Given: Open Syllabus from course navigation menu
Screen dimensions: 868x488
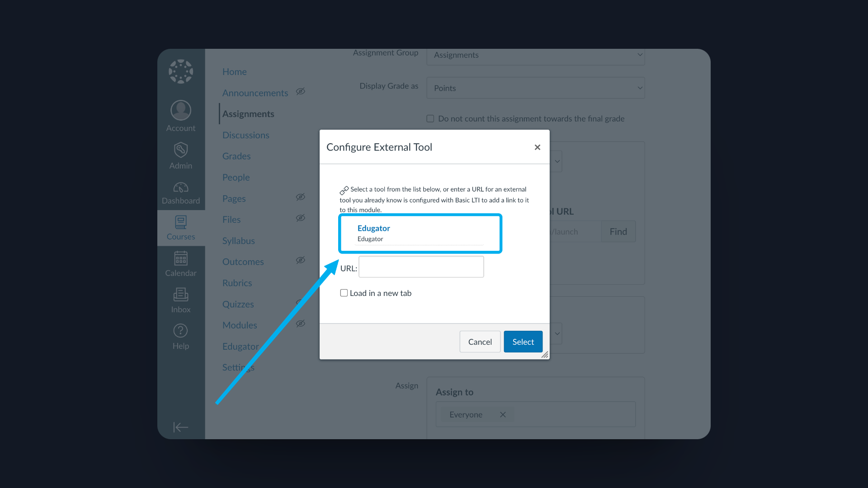Looking at the screenshot, I should click(x=238, y=240).
